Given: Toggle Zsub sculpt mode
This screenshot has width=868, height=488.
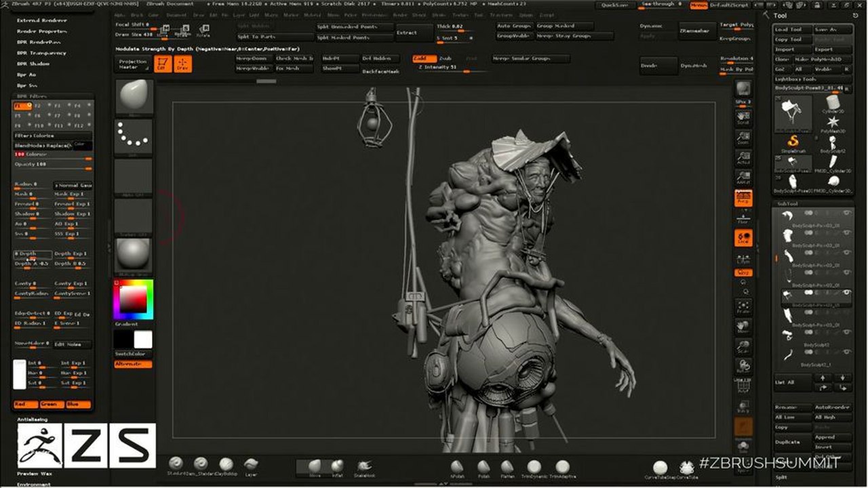Looking at the screenshot, I should coord(446,59).
